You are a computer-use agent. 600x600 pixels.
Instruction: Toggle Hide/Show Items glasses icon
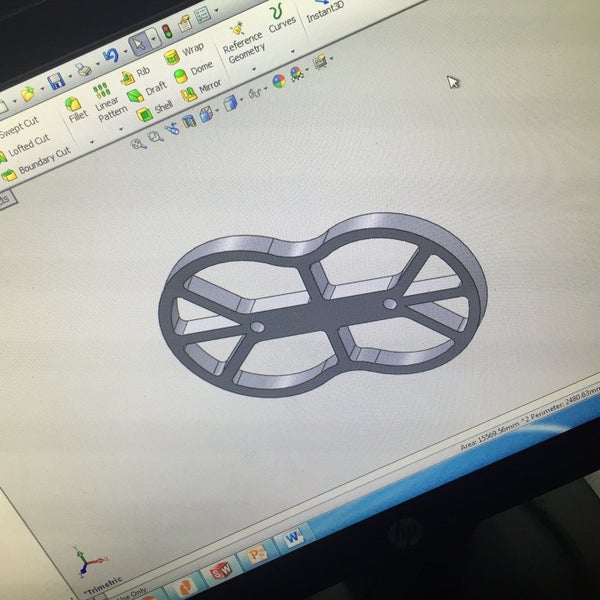[255, 93]
